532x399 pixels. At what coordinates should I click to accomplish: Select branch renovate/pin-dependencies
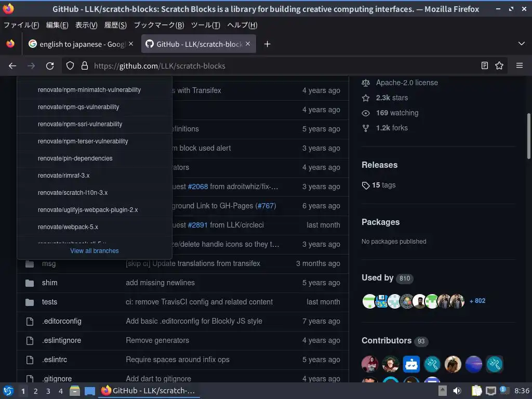point(95,158)
